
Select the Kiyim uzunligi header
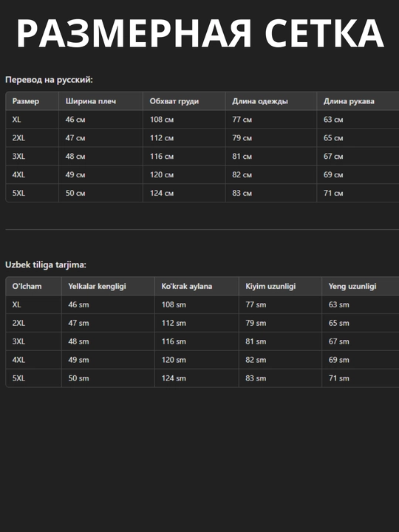270,286
